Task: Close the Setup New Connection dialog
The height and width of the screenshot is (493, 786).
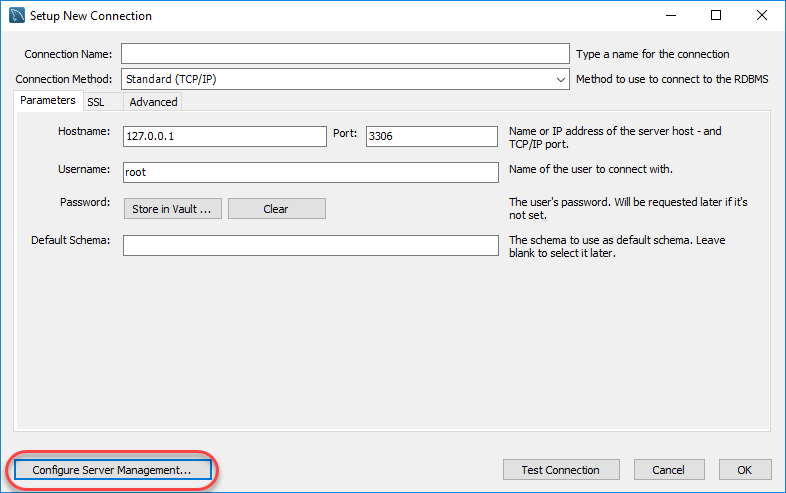Action: tap(761, 16)
